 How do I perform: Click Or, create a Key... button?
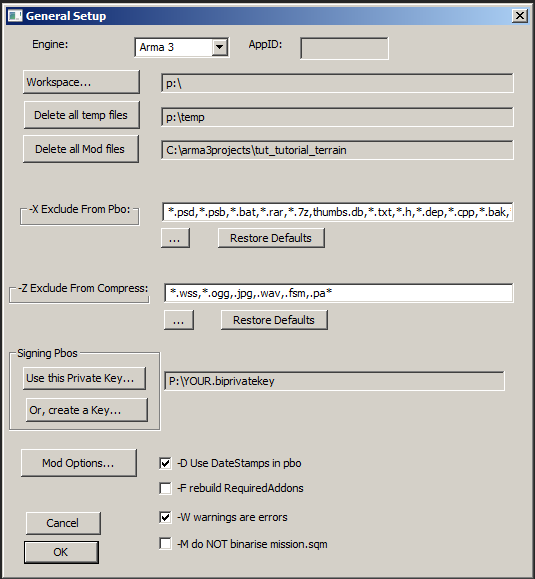click(87, 410)
